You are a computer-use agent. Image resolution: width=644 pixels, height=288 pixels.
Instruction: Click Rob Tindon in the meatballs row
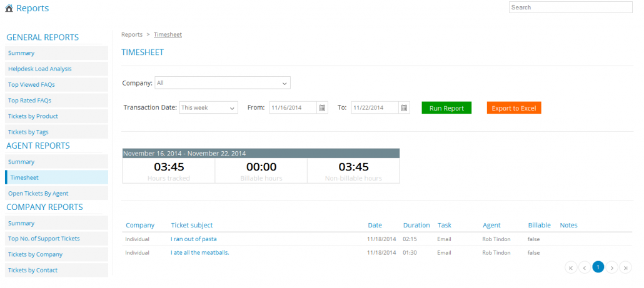click(496, 253)
